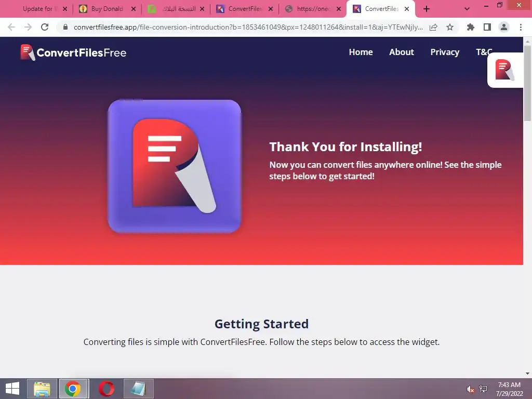Open the Extensions puzzle menu
The image size is (532, 399).
pyautogui.click(x=471, y=27)
